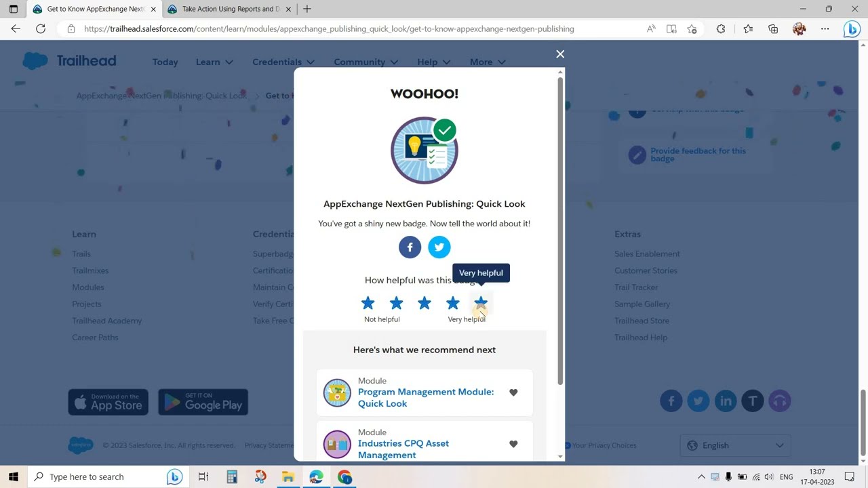Expand the Credentials menu
The width and height of the screenshot is (868, 488).
pyautogui.click(x=283, y=62)
